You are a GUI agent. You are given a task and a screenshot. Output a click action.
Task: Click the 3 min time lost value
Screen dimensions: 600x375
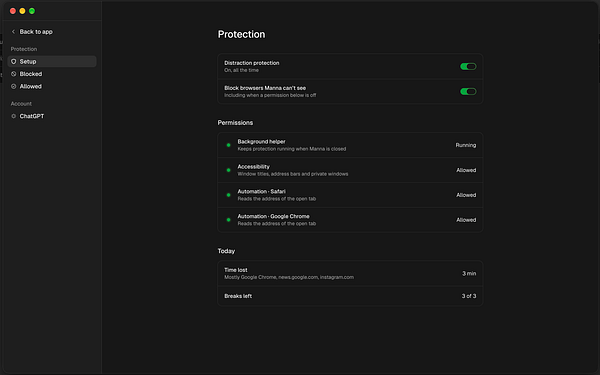pos(469,274)
